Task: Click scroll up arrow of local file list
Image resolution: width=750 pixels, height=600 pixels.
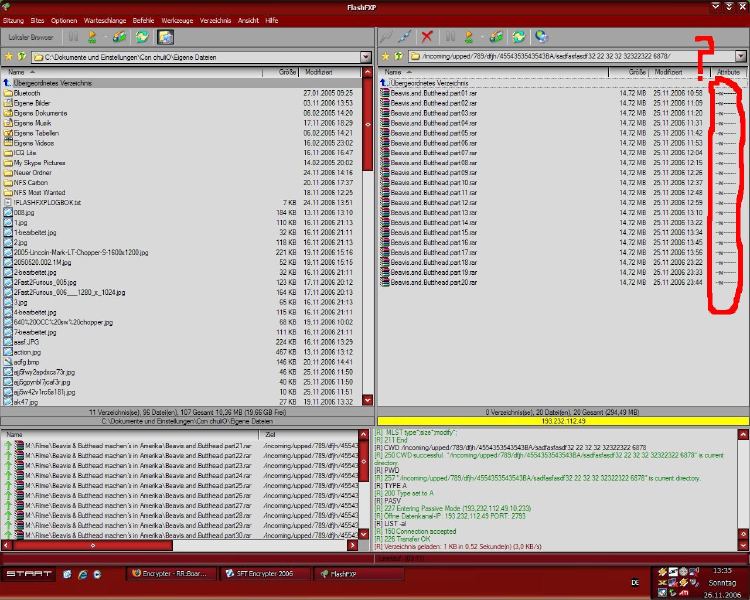Action: 367,73
